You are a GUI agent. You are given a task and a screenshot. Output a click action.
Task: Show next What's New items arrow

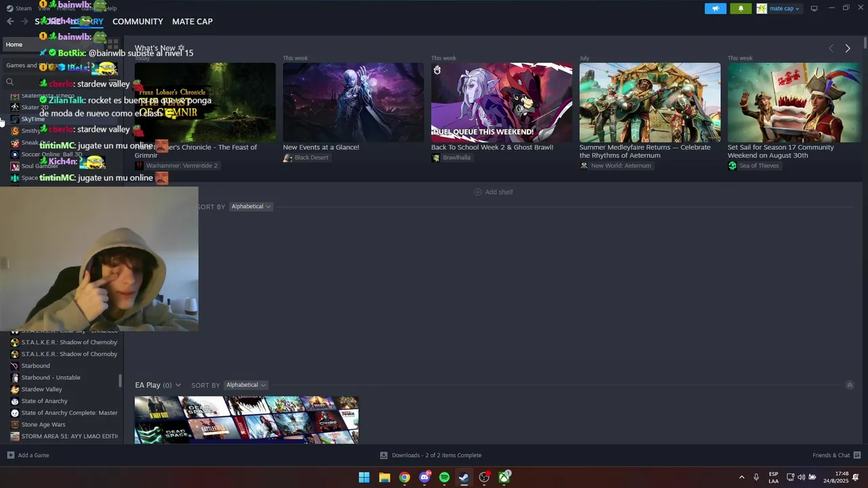[x=848, y=48]
